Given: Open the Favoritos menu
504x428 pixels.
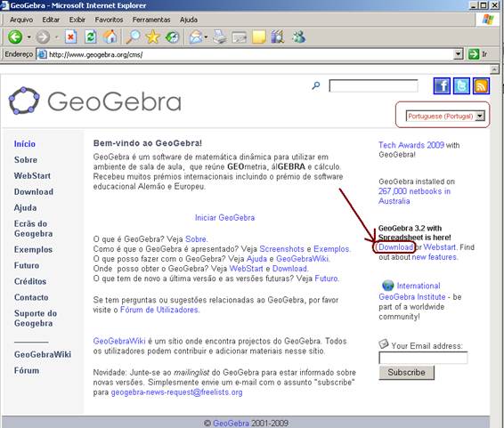Looking at the screenshot, I should 109,20.
